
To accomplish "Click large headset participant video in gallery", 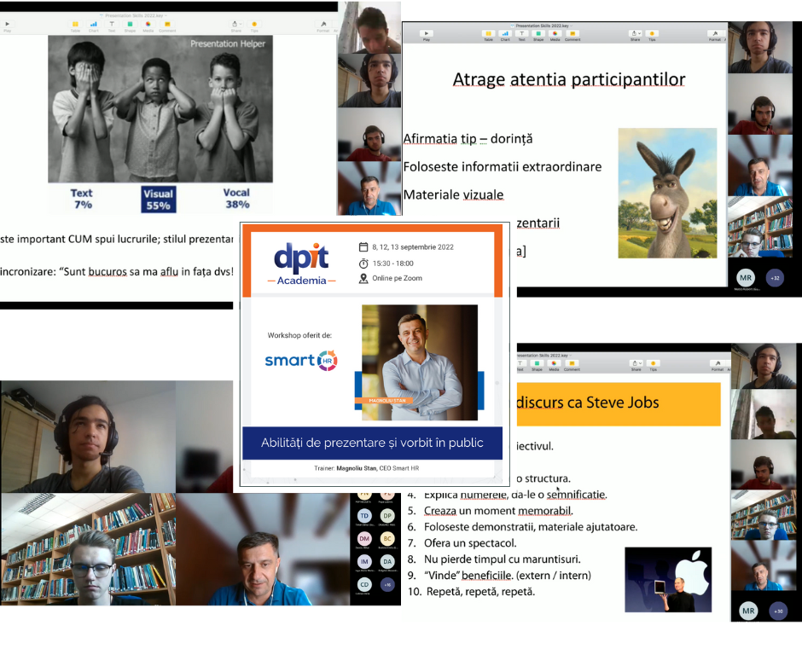I will tap(88, 437).
